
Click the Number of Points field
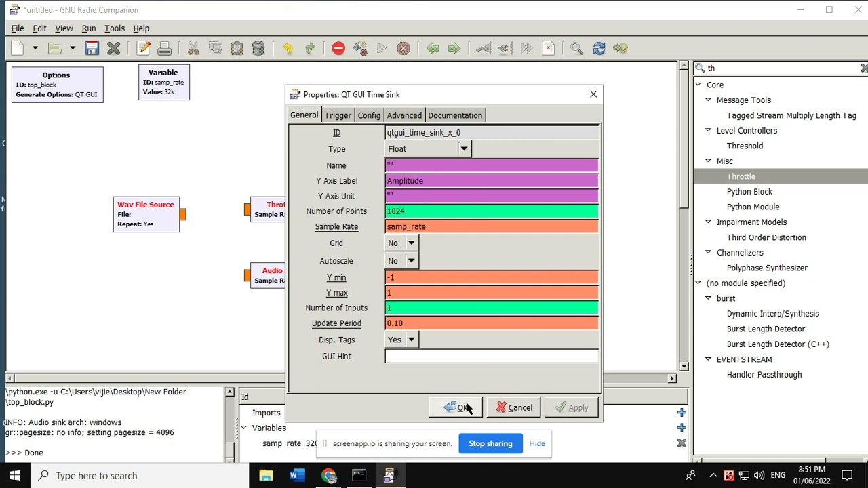(492, 211)
